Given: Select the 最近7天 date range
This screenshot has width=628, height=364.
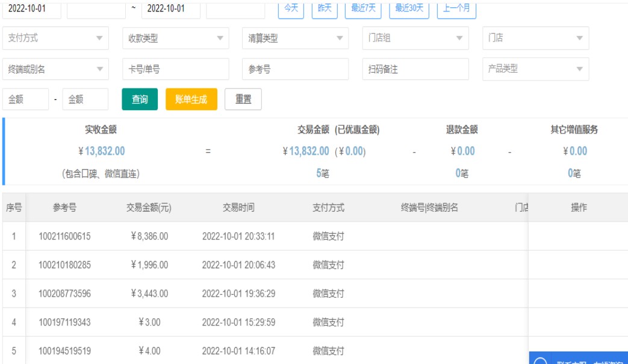Looking at the screenshot, I should tap(363, 8).
